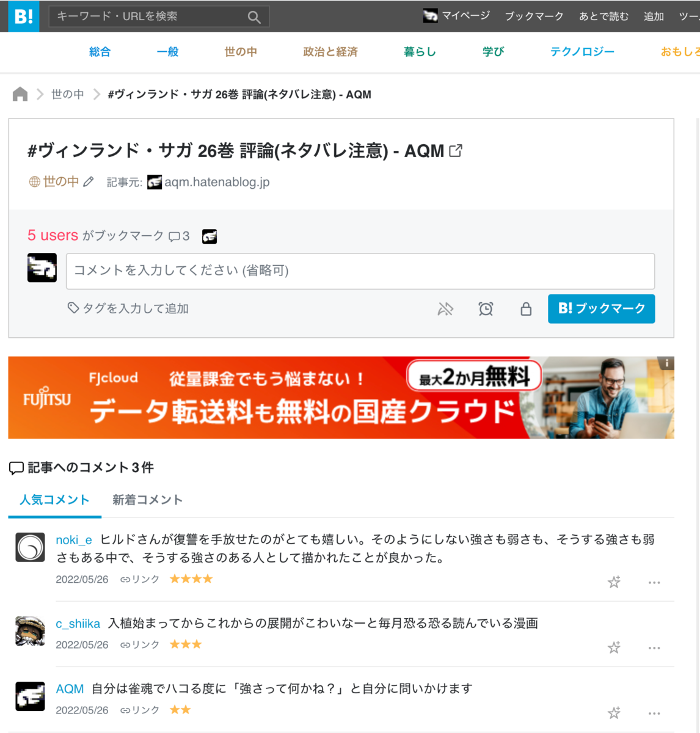Viewport: 700px width, 733px height.
Task: Click noki_e user avatar
Action: [30, 547]
